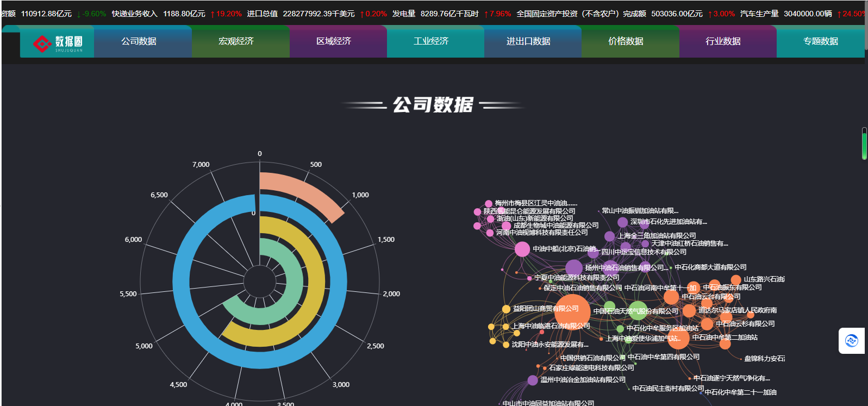This screenshot has width=868, height=406.
Task: Click the 盘锦科力安石 label
Action: (x=764, y=359)
